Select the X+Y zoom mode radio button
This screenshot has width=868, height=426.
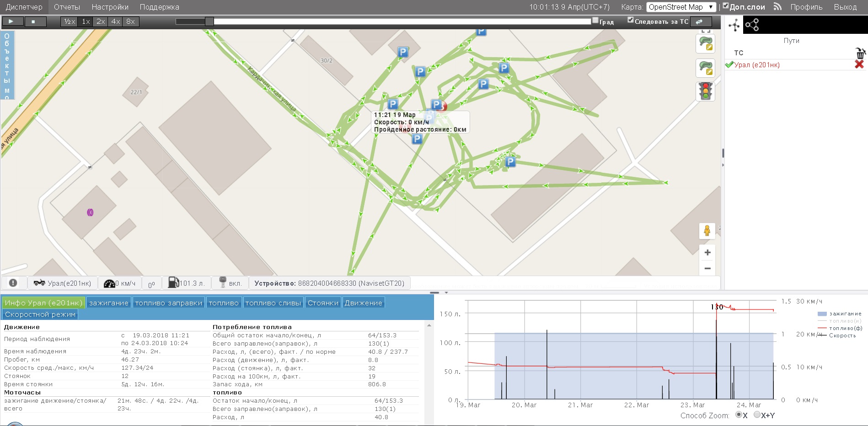757,415
